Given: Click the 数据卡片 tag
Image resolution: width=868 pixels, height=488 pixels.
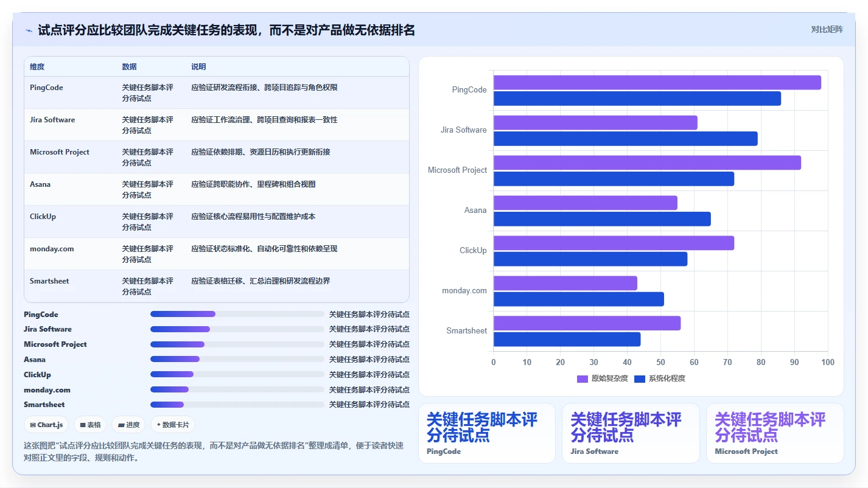Looking at the screenshot, I should 173,425.
